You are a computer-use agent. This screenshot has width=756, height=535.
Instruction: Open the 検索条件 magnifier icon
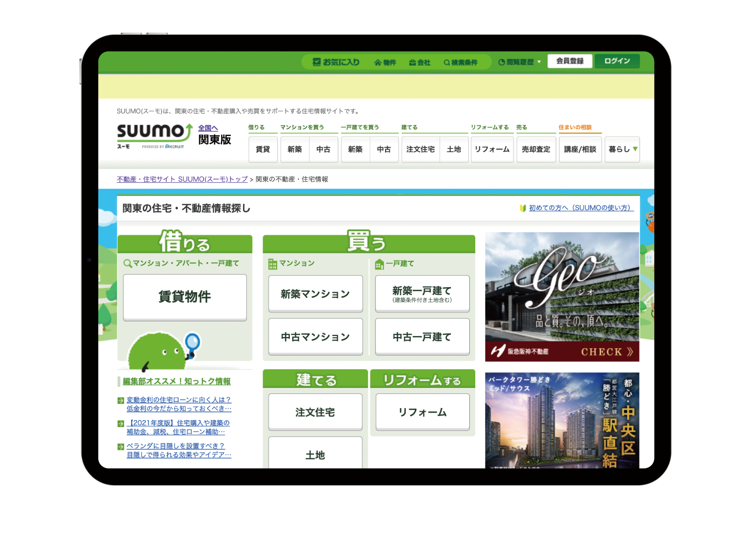pyautogui.click(x=447, y=62)
